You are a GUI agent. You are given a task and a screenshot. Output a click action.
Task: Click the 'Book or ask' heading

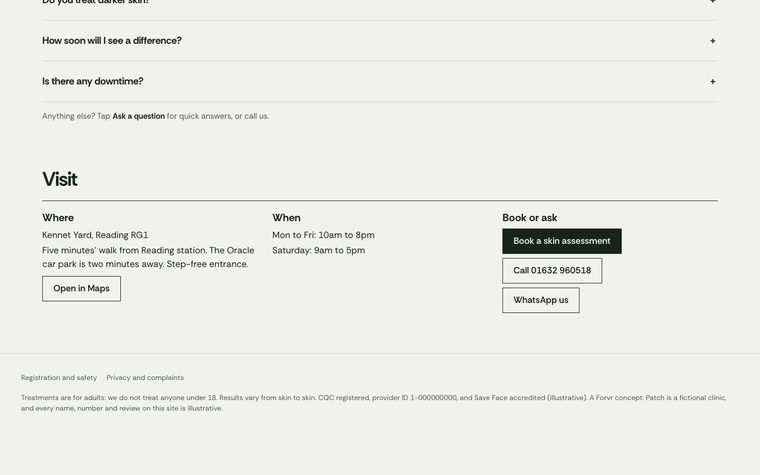tap(529, 218)
